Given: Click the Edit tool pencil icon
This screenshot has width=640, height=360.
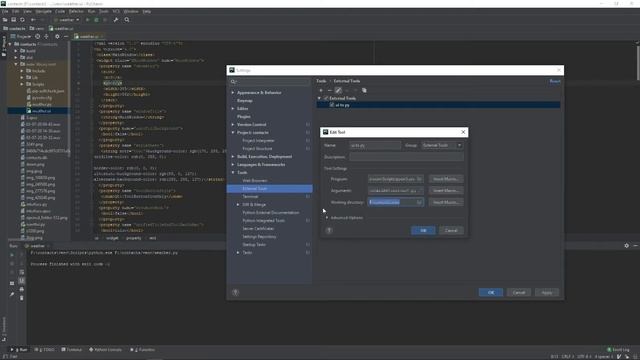Looking at the screenshot, I should (x=338, y=91).
